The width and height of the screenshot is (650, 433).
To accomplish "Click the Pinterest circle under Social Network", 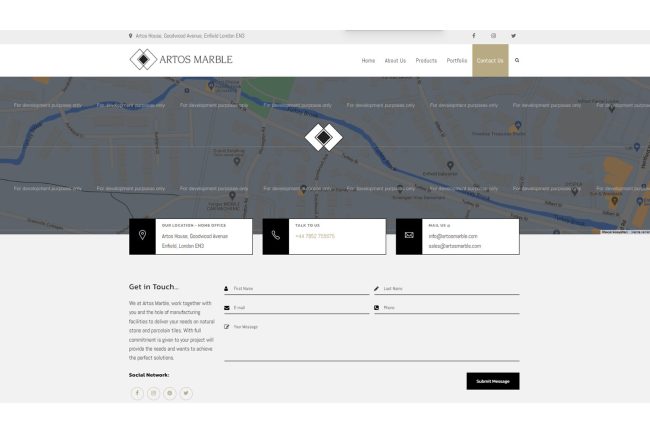I will (x=170, y=393).
